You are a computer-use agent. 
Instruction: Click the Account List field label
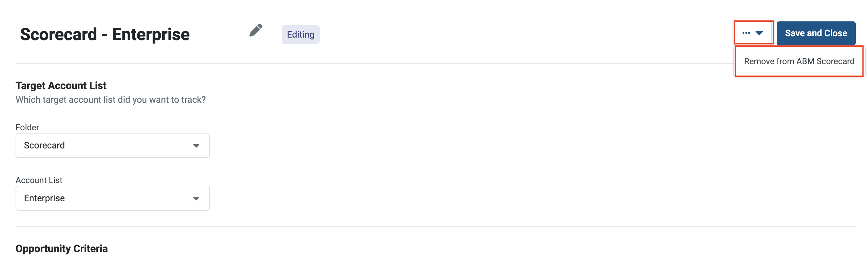pyautogui.click(x=39, y=180)
